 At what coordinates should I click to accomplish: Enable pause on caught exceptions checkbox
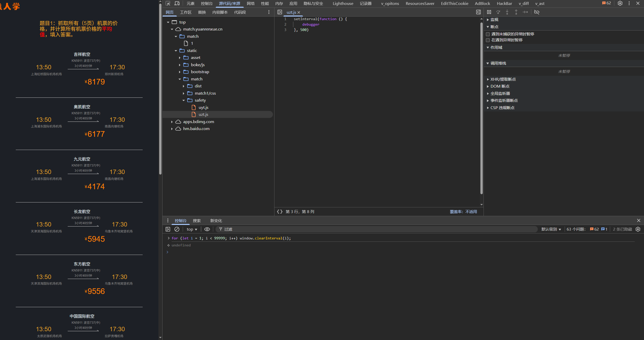click(488, 40)
